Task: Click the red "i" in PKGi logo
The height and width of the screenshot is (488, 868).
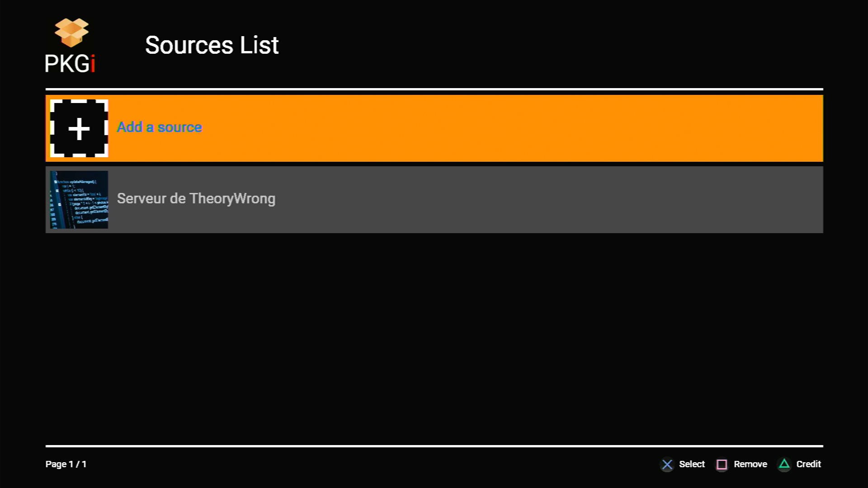Action: [x=93, y=64]
